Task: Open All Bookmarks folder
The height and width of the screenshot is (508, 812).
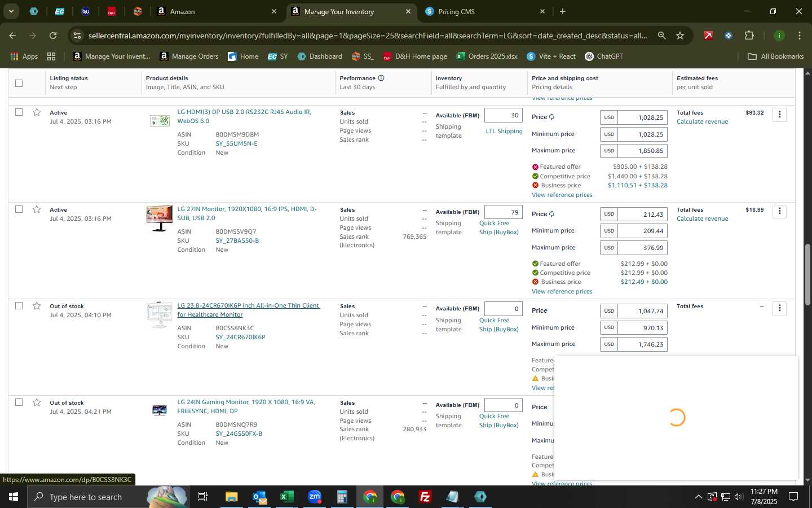Action: click(775, 56)
